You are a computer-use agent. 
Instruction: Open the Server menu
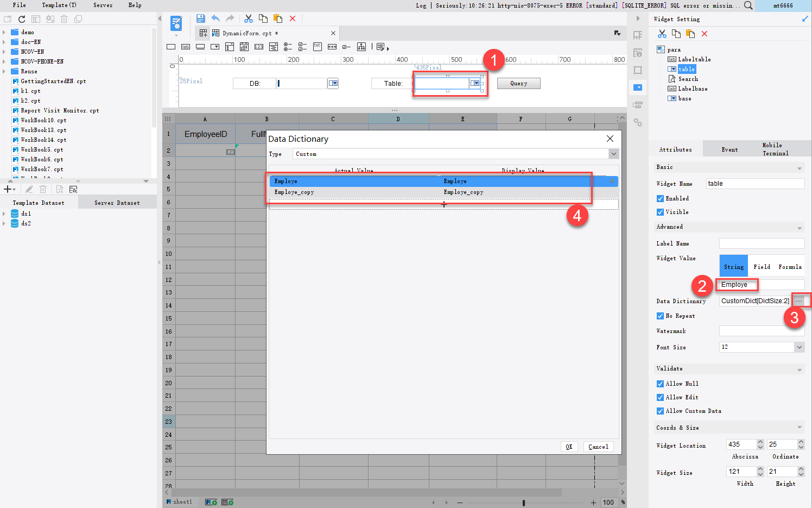(103, 5)
